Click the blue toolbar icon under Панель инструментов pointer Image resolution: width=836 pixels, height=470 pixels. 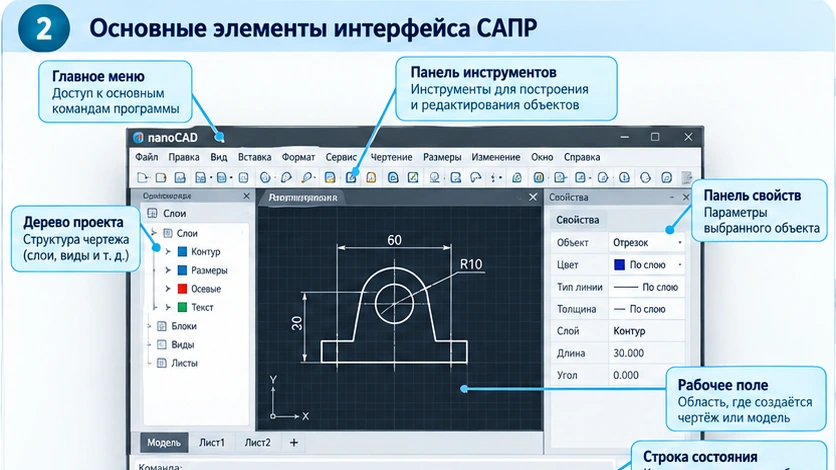351,177
